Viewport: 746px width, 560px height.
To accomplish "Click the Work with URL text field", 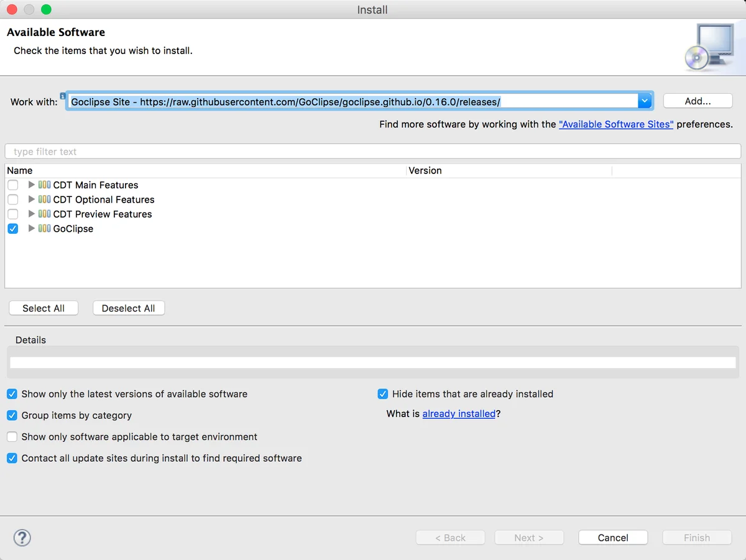I will click(x=352, y=101).
